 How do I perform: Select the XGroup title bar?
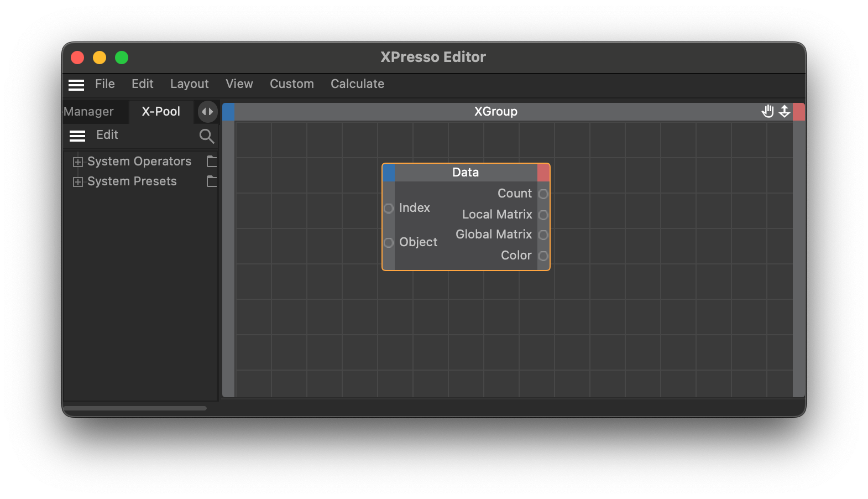(496, 112)
